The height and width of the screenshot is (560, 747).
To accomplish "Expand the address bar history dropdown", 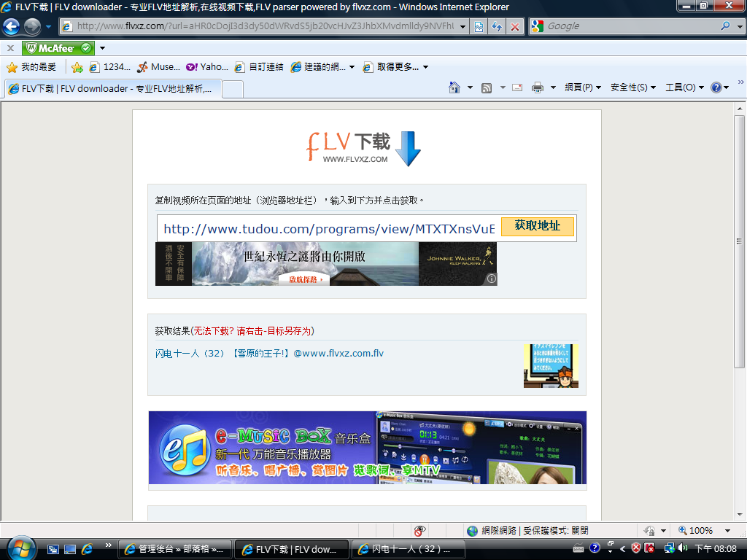I will pyautogui.click(x=462, y=27).
